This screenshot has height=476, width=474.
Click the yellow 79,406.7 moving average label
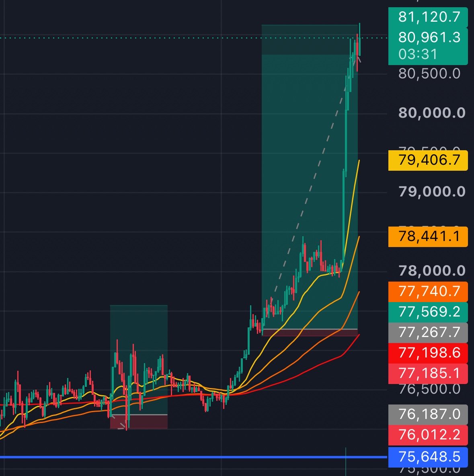point(428,160)
